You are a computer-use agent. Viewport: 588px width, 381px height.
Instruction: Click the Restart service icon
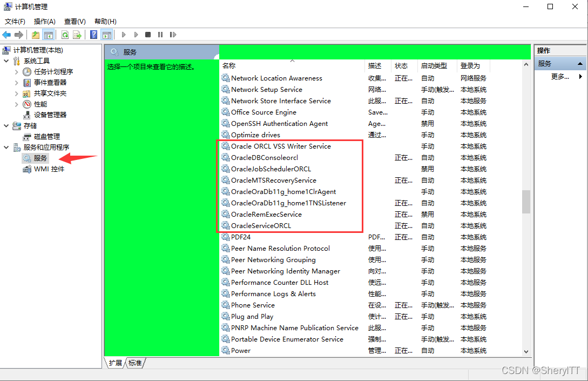pos(173,35)
